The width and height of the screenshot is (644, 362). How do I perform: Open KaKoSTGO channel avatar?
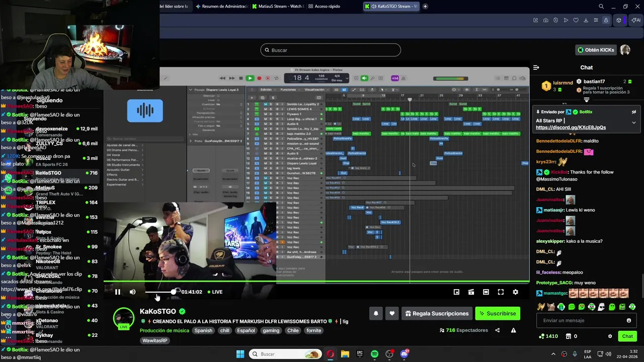pyautogui.click(x=124, y=318)
